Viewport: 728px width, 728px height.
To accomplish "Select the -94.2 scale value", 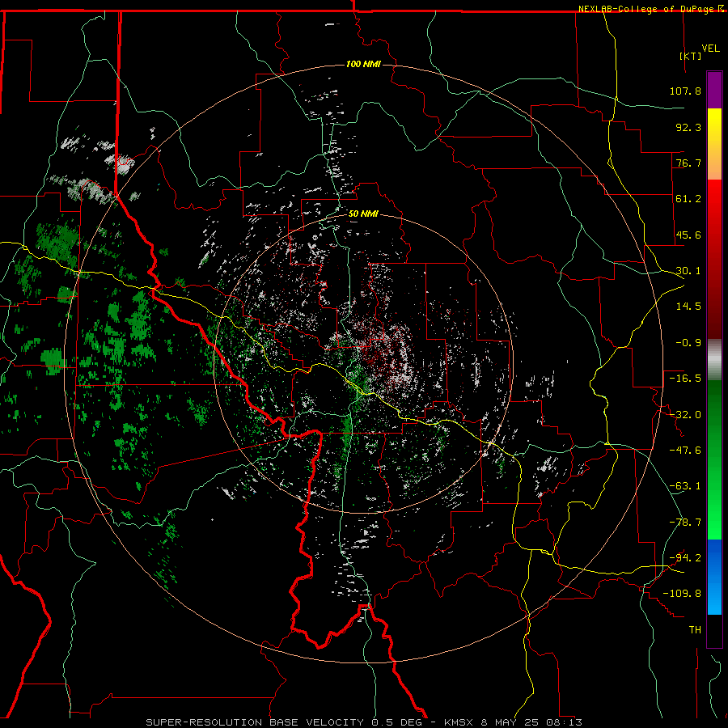I will [685, 558].
